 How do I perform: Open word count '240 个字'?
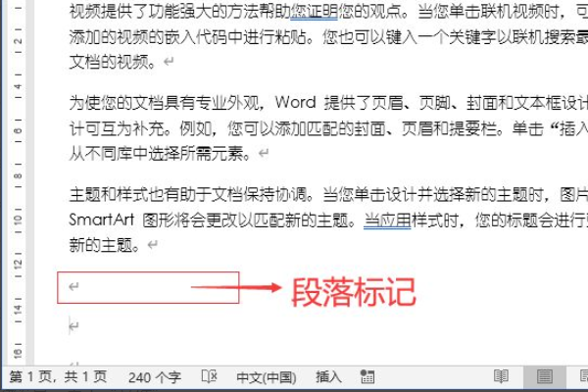pos(155,377)
